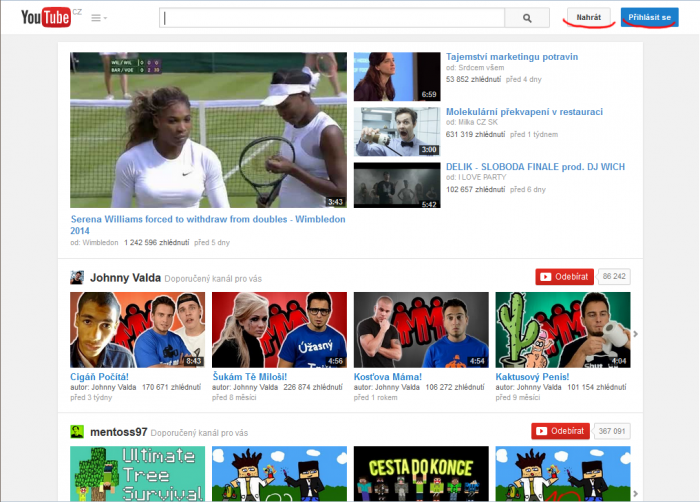Click Johnny Valda subscriber count 86 242
The height and width of the screenshot is (502, 700).
tap(613, 277)
